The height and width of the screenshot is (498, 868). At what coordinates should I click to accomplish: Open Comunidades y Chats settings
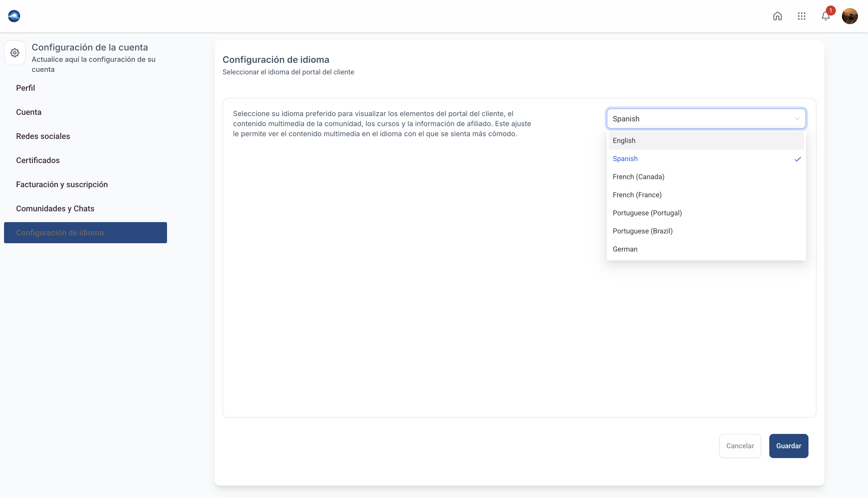pyautogui.click(x=55, y=209)
